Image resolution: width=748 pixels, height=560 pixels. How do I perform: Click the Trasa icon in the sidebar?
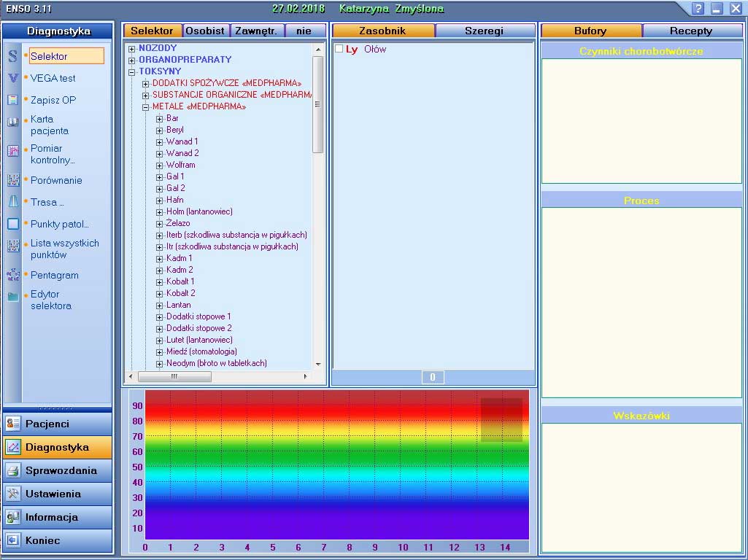(13, 202)
